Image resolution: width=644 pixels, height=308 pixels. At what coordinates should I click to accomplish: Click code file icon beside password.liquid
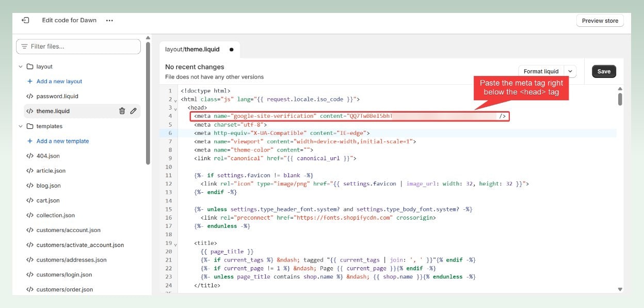click(30, 96)
